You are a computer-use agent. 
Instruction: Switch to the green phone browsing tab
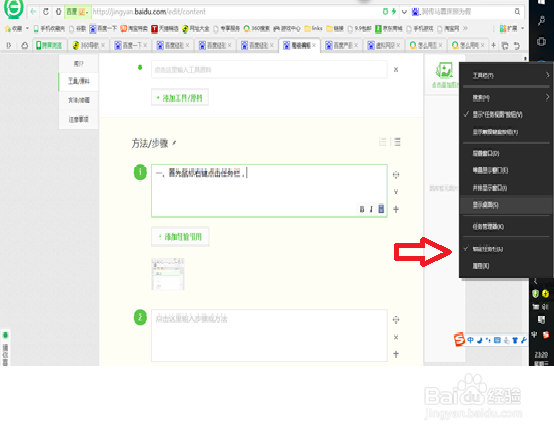(x=49, y=45)
